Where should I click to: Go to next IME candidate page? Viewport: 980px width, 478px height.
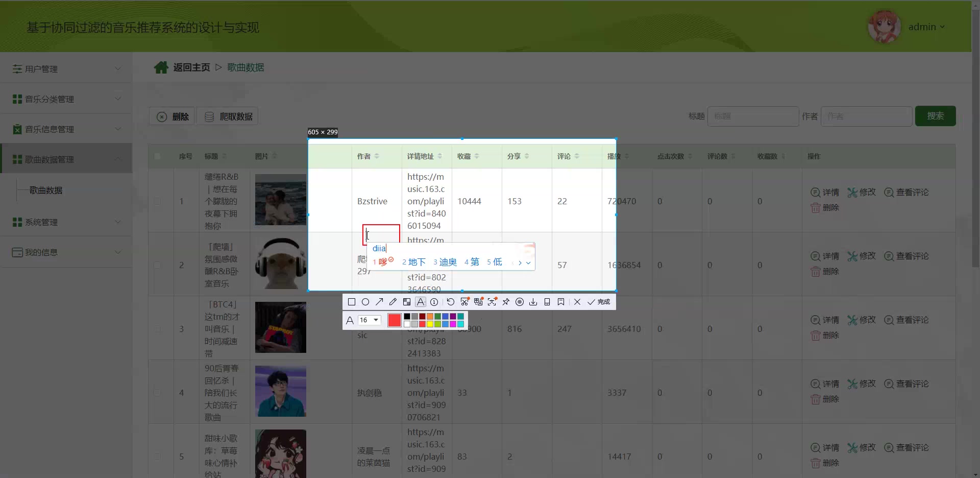click(520, 263)
